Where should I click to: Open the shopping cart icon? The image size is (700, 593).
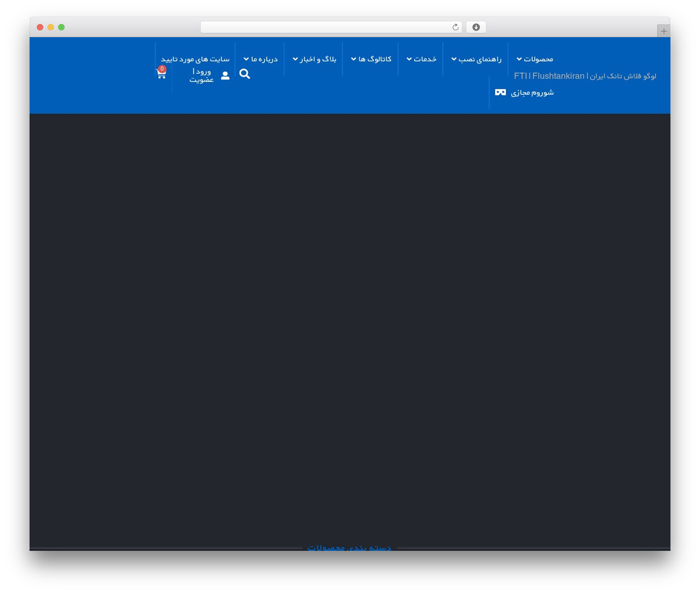pos(161,74)
